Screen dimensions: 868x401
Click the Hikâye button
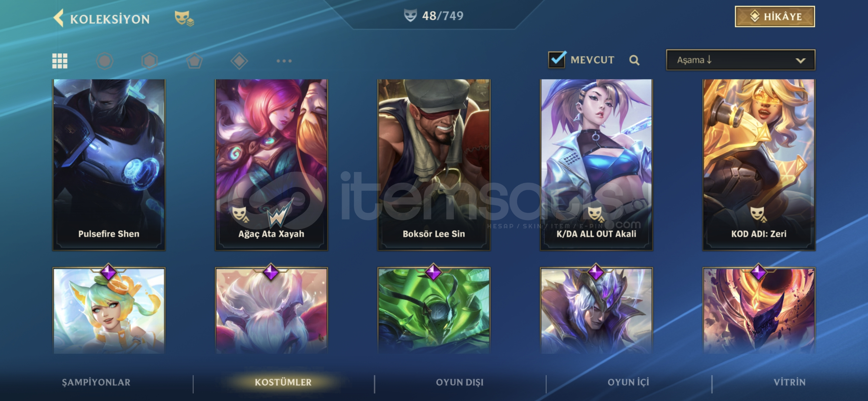coord(775,17)
